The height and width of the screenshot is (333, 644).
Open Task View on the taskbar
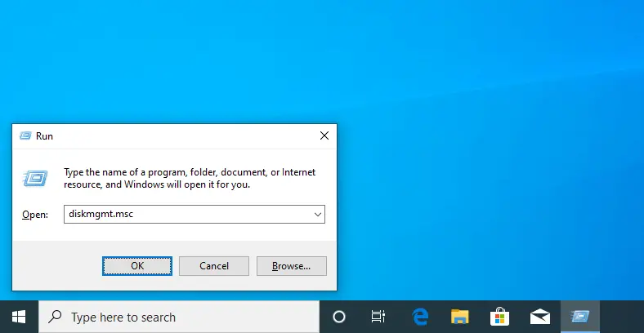[x=378, y=317]
